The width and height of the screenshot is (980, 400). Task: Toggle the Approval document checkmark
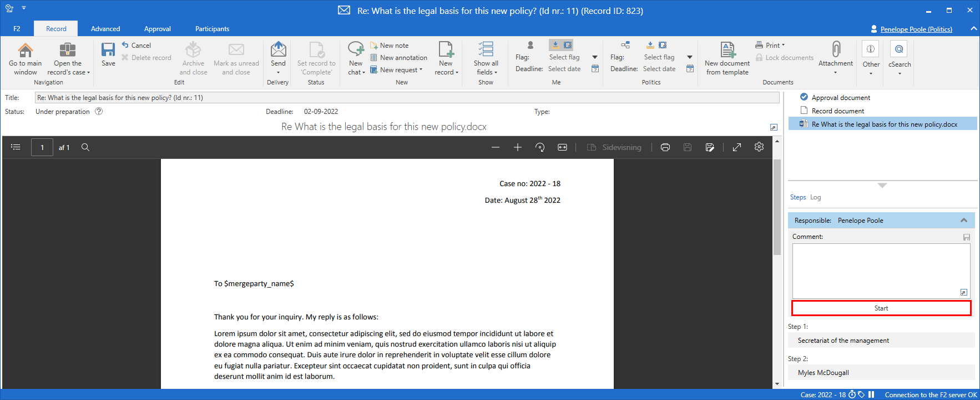[804, 97]
